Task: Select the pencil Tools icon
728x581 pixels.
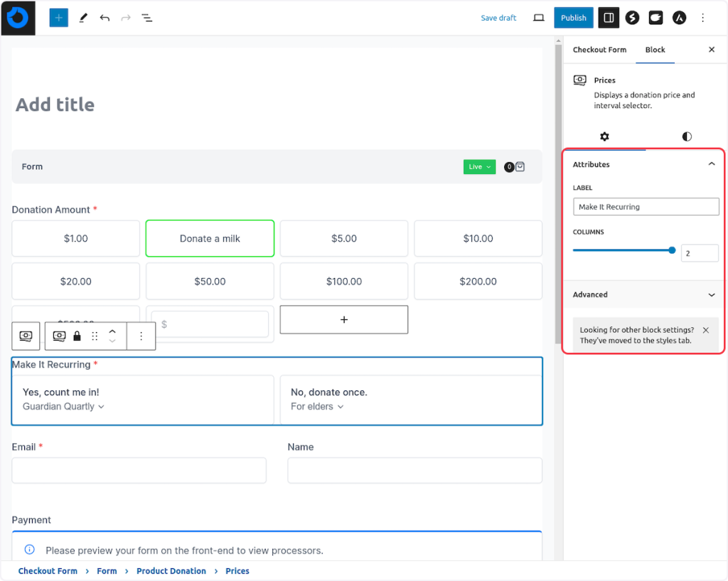Action: (83, 18)
